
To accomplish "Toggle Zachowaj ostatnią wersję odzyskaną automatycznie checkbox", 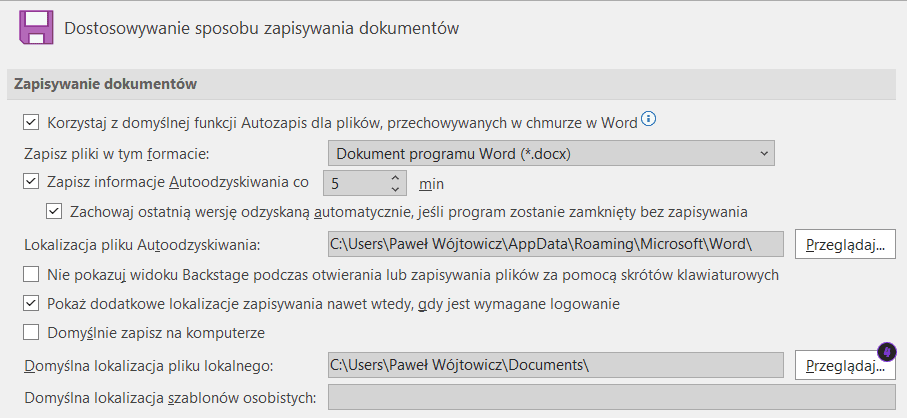I will (x=54, y=212).
